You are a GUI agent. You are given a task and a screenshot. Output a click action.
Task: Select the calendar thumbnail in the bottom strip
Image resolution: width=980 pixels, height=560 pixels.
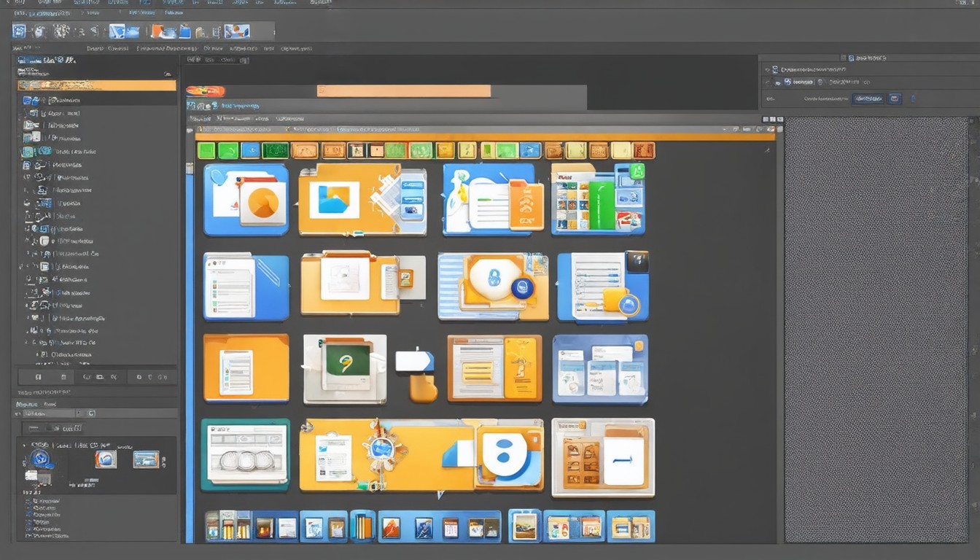(450, 527)
